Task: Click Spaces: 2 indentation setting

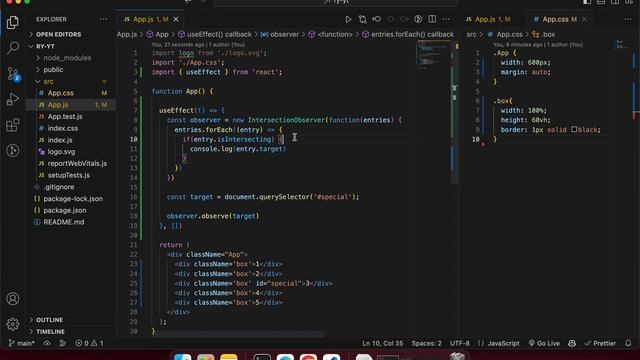Action: (427, 343)
